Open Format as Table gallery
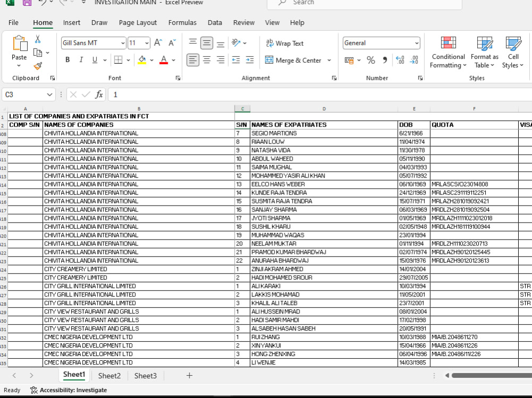This screenshot has width=532, height=398. click(x=485, y=53)
